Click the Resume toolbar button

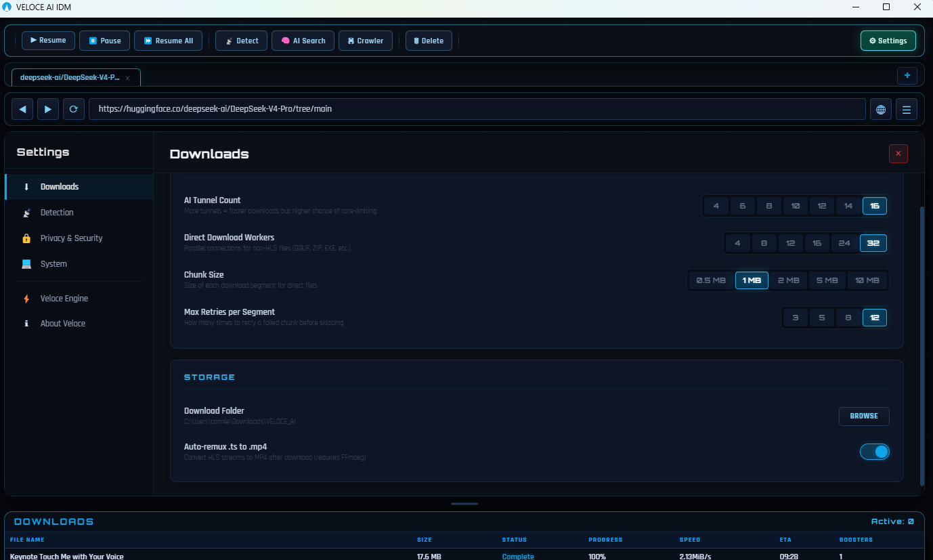[48, 41]
